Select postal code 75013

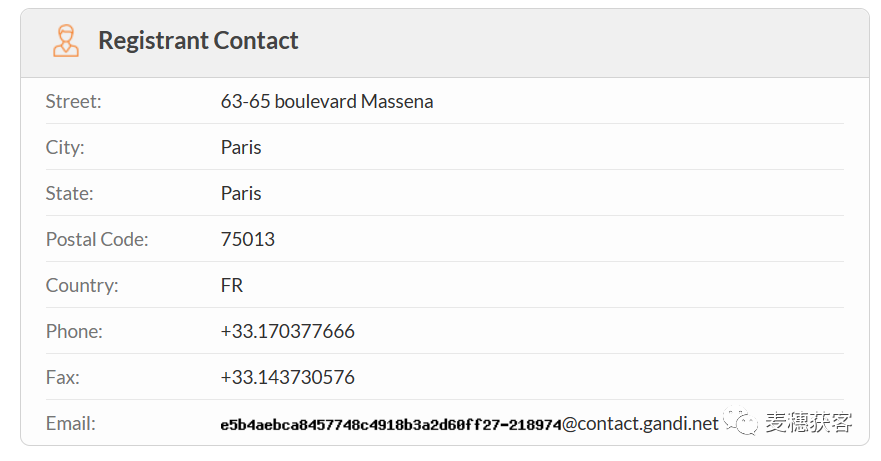pyautogui.click(x=248, y=239)
